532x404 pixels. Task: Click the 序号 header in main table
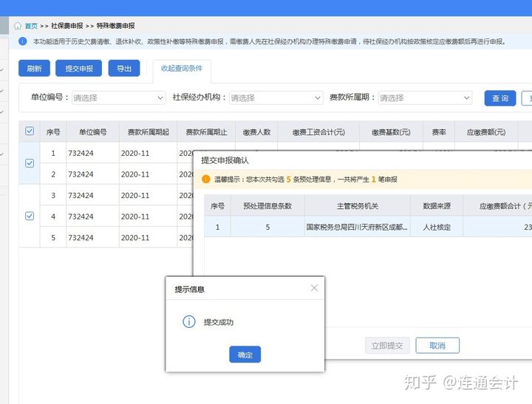pos(53,132)
